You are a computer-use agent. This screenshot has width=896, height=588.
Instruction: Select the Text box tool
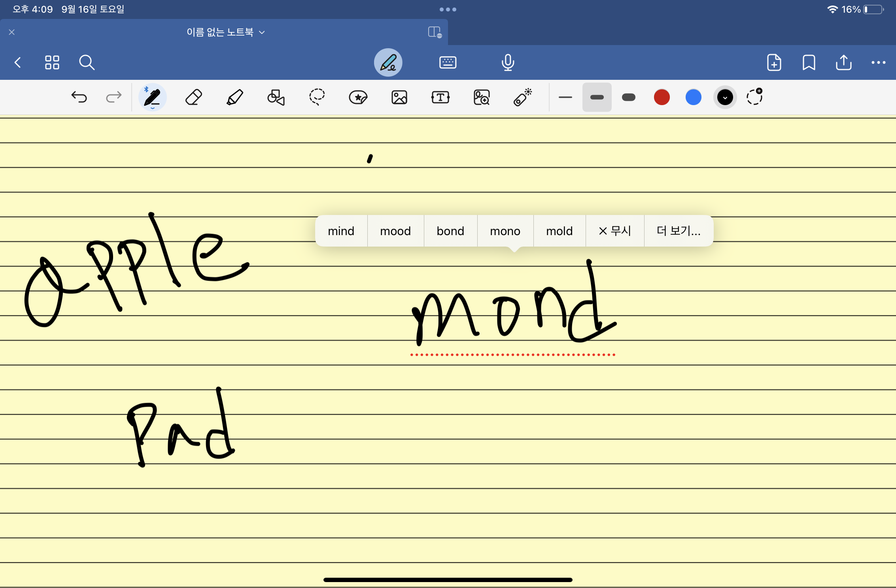(x=440, y=97)
